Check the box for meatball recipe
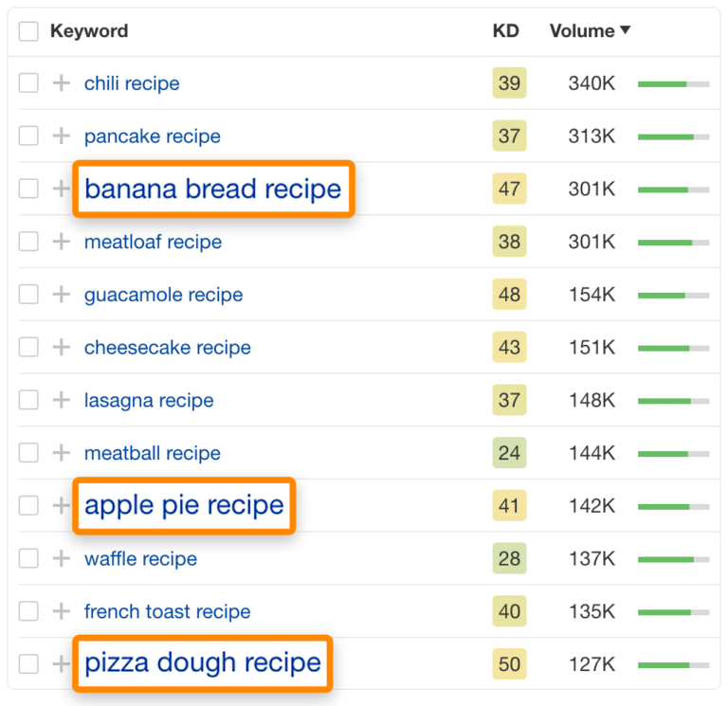This screenshot has height=706, width=728. click(x=29, y=453)
